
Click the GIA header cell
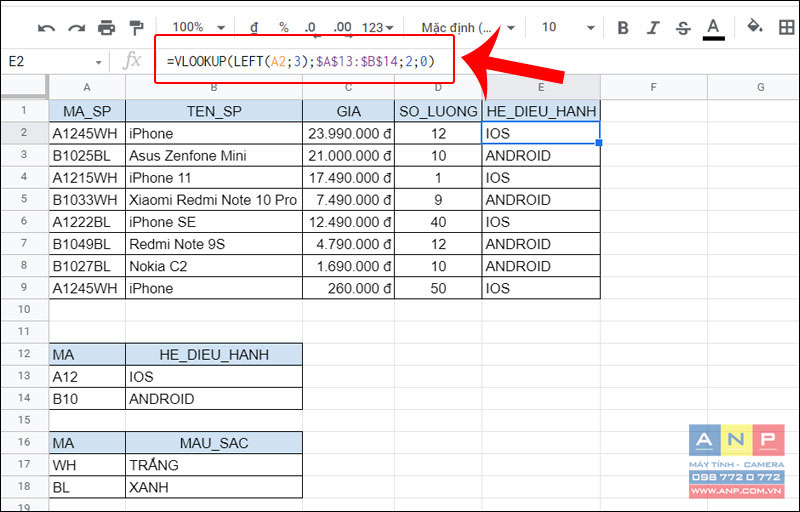[x=348, y=111]
